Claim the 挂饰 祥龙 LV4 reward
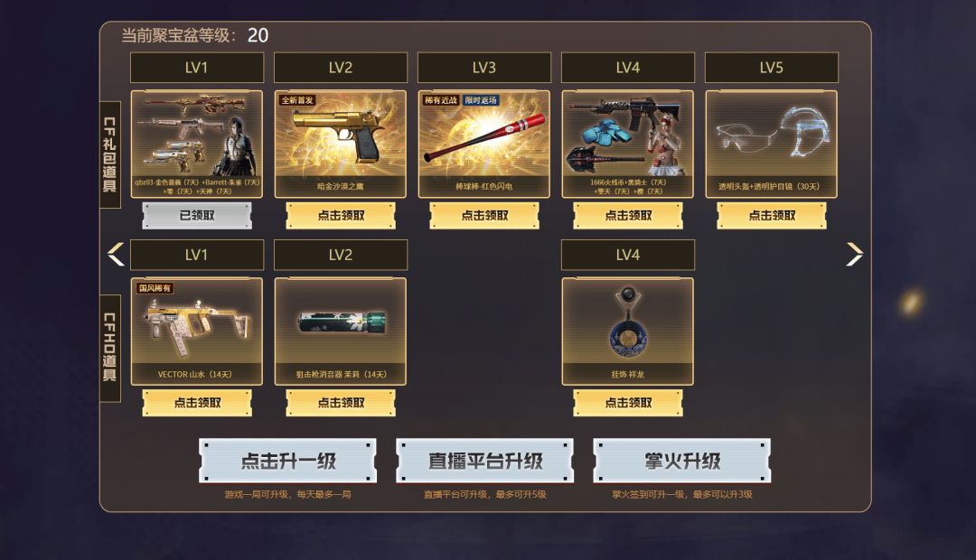Viewport: 976px width, 560px height. [628, 403]
